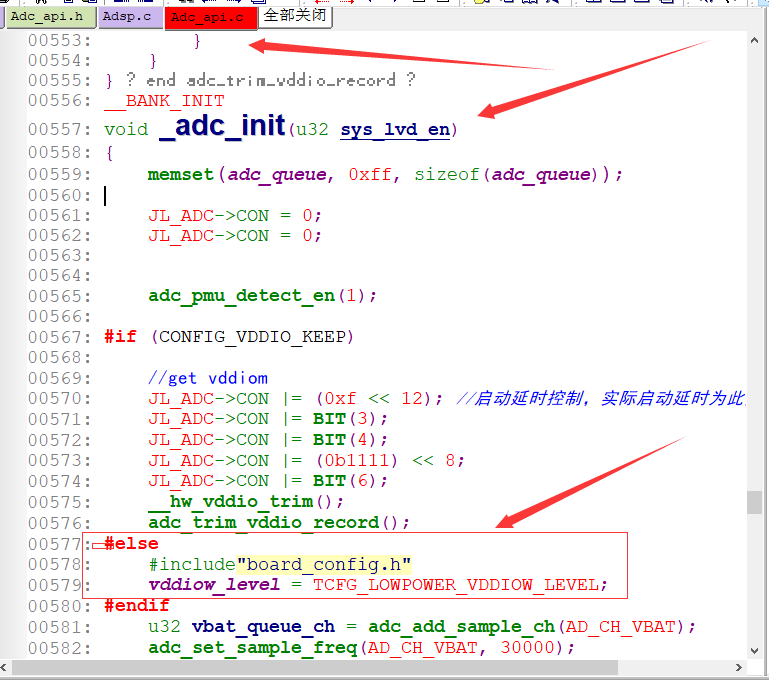The width and height of the screenshot is (769, 685).
Task: Click vbat_queue_ch on line 581
Action: click(263, 627)
